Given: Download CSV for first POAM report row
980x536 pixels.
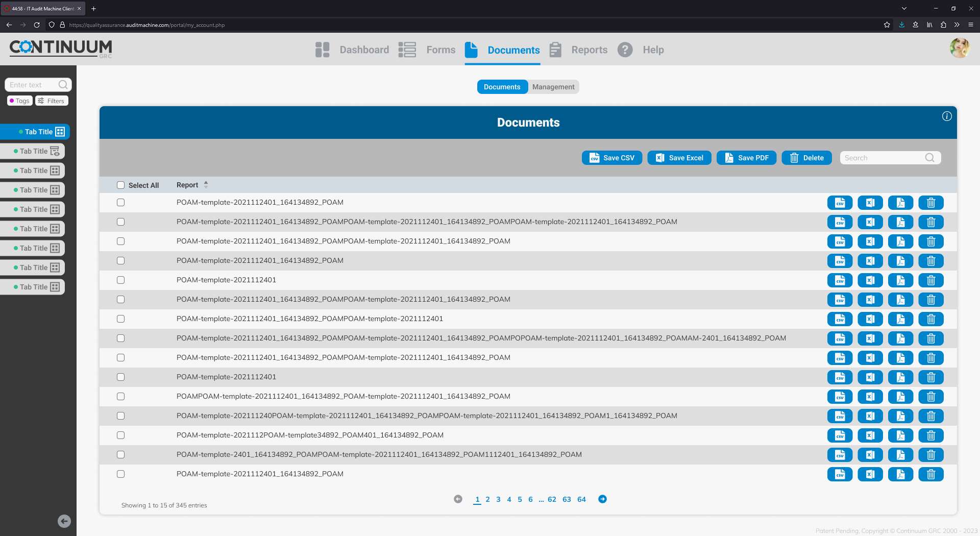Looking at the screenshot, I should pyautogui.click(x=840, y=203).
